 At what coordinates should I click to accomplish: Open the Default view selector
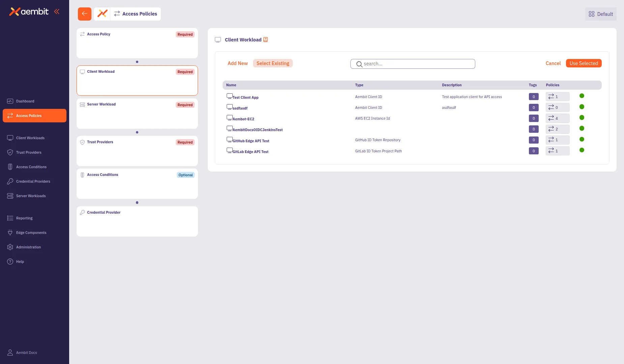(600, 14)
